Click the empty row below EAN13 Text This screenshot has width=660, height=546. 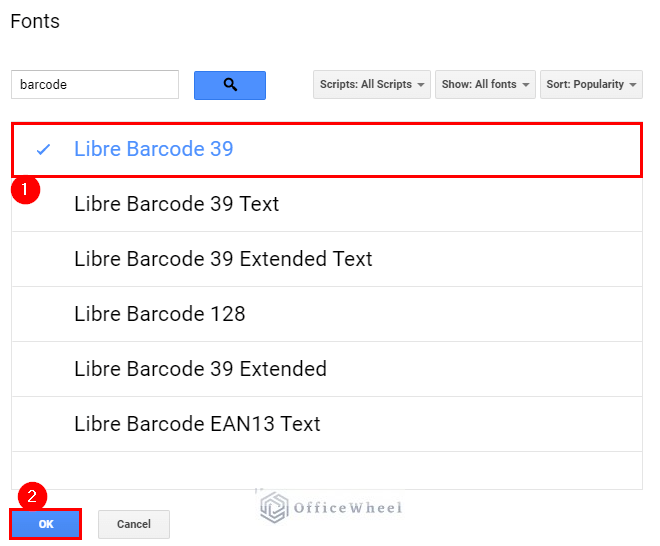click(327, 470)
